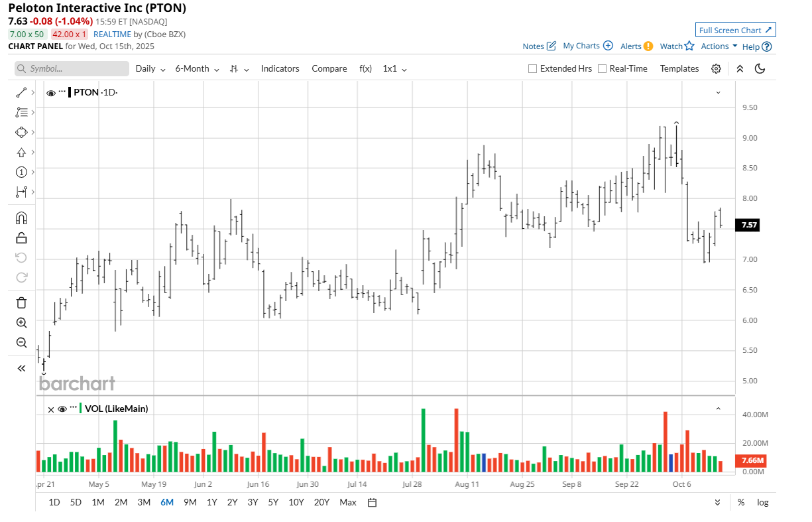Screen dimensions: 812x522
Task: Open PTON plot options three-dot menu
Action: pyautogui.click(x=62, y=92)
